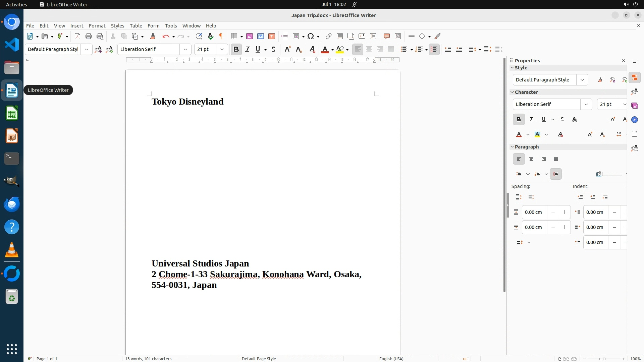The image size is (644, 362).
Task: Toggle Italic in the formatting toolbar
Action: tap(248, 49)
